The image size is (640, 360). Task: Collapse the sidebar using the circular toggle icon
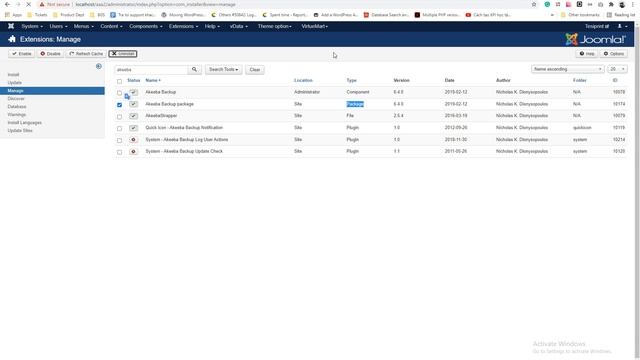tap(99, 66)
